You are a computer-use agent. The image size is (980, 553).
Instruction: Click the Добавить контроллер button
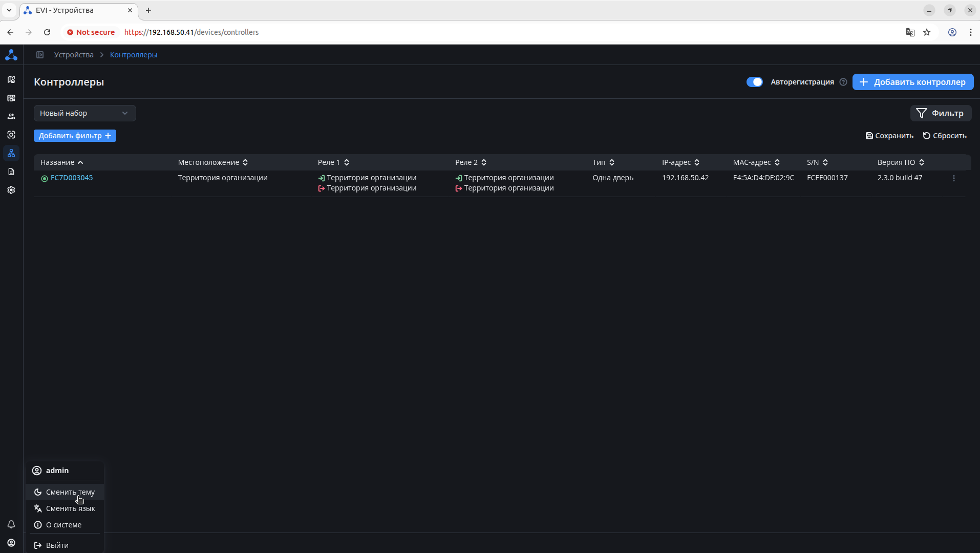tap(913, 82)
